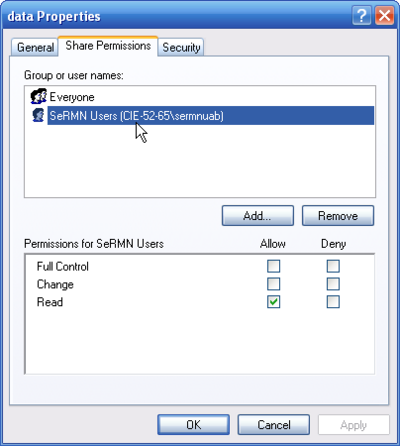The image size is (400, 446).
Task: Select the SeRMN Users list entry
Action: click(x=210, y=116)
